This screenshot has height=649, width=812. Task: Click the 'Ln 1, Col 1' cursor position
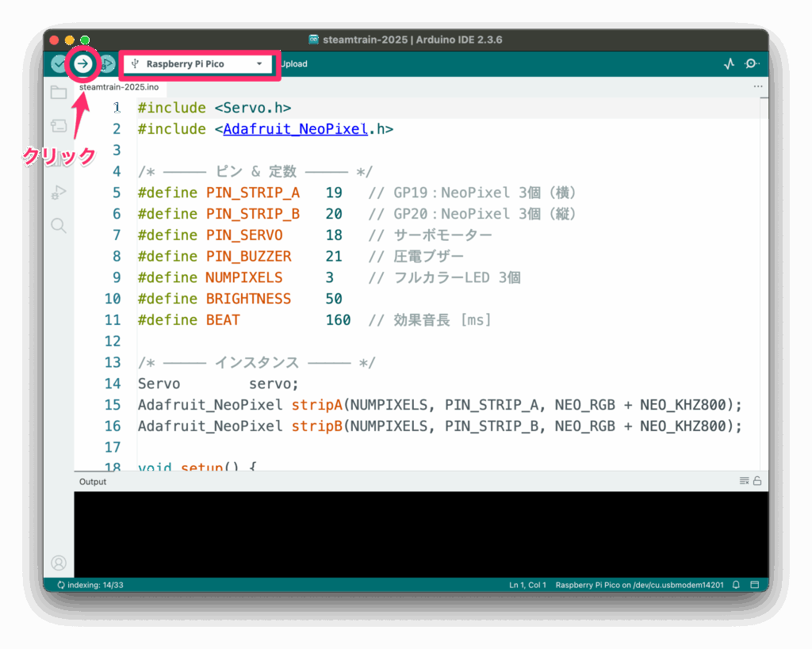[x=527, y=585]
